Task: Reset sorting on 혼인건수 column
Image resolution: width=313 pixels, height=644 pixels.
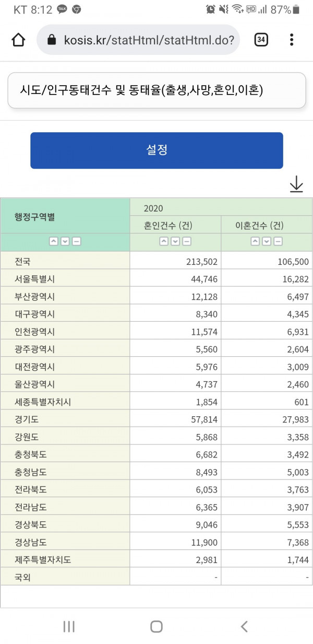Action: coord(187,241)
